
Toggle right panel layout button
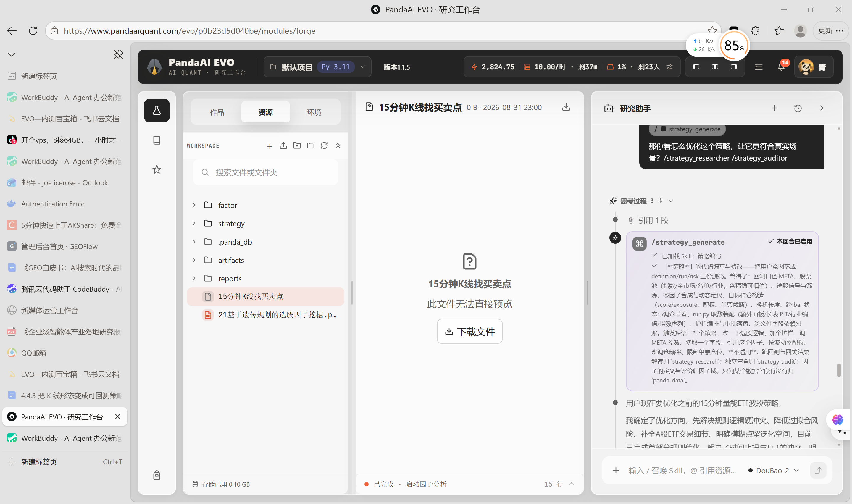tap(734, 67)
